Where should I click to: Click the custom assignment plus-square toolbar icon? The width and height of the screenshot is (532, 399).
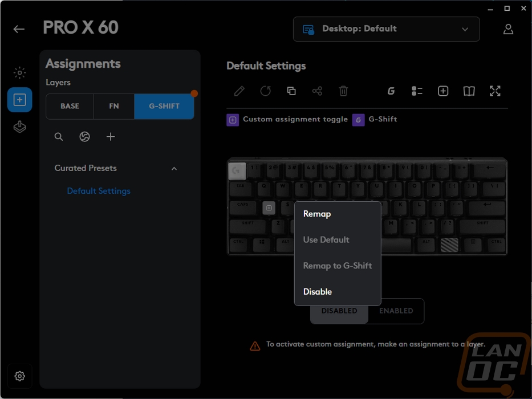click(x=443, y=91)
